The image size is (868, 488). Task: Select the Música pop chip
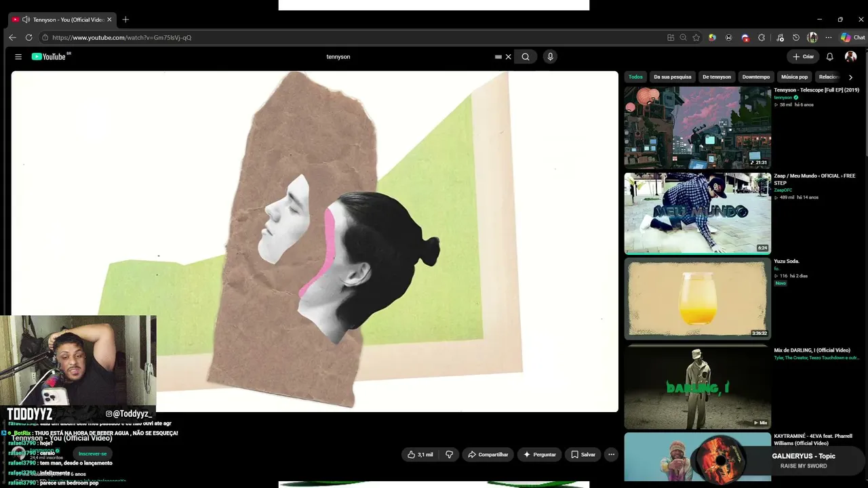point(794,77)
